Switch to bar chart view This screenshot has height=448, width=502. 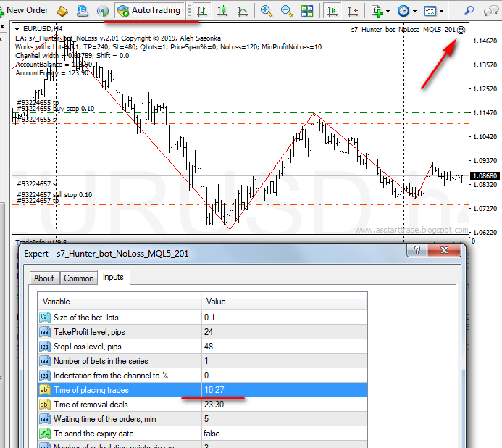click(x=201, y=11)
